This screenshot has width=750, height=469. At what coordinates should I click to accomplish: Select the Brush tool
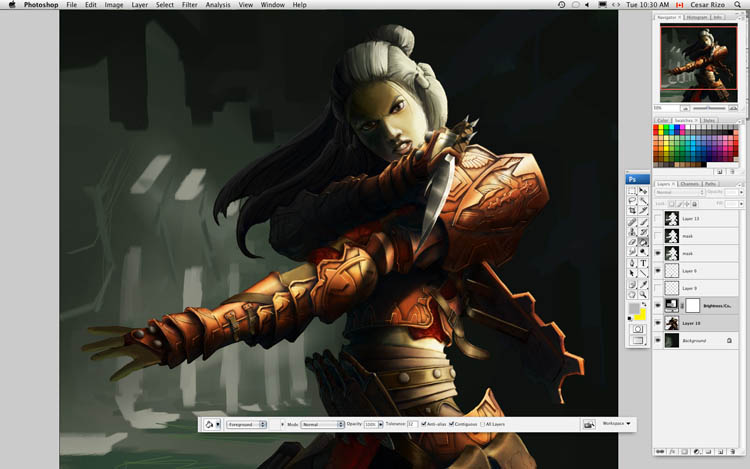click(643, 222)
